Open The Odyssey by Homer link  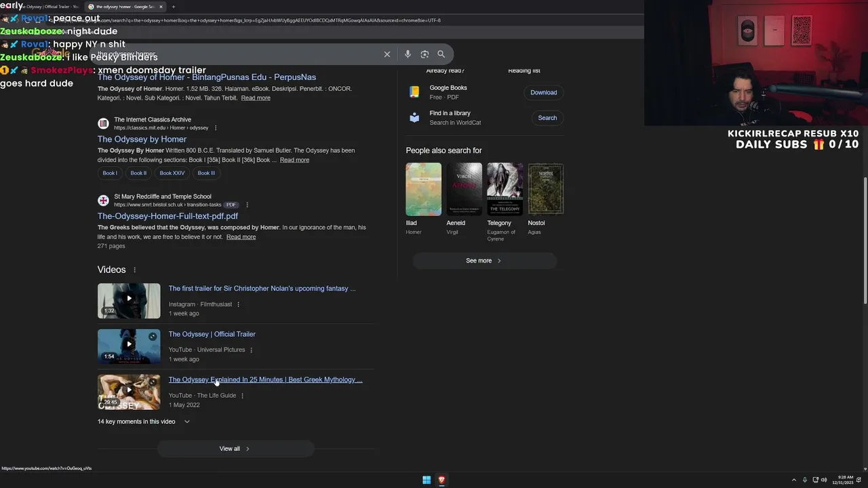click(142, 139)
